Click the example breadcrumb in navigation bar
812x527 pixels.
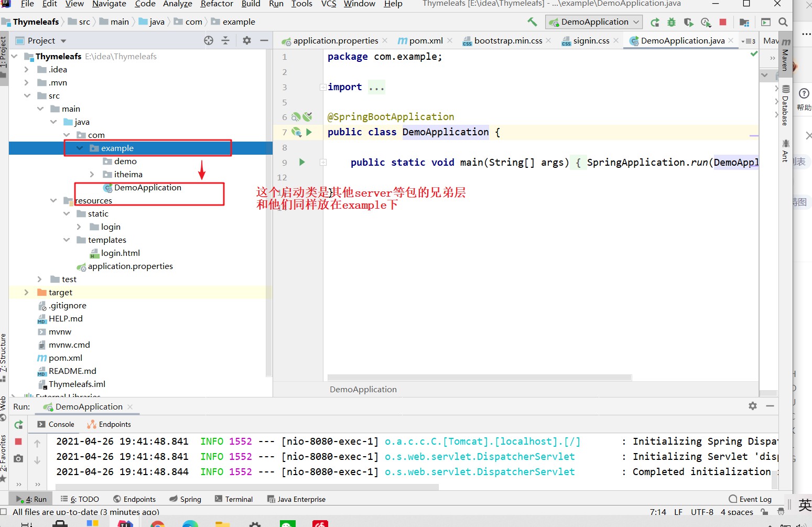click(x=234, y=22)
